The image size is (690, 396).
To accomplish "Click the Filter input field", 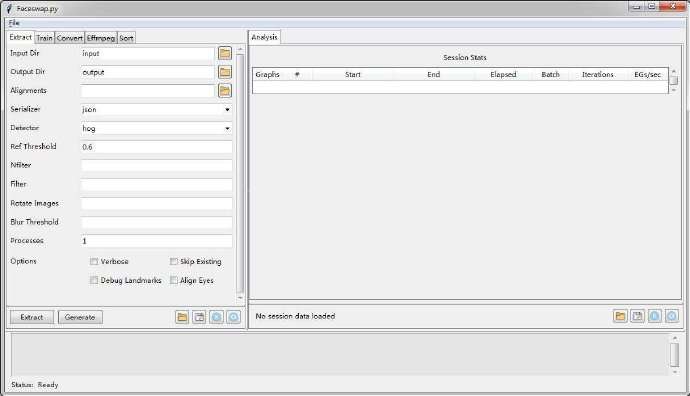I will (x=157, y=185).
